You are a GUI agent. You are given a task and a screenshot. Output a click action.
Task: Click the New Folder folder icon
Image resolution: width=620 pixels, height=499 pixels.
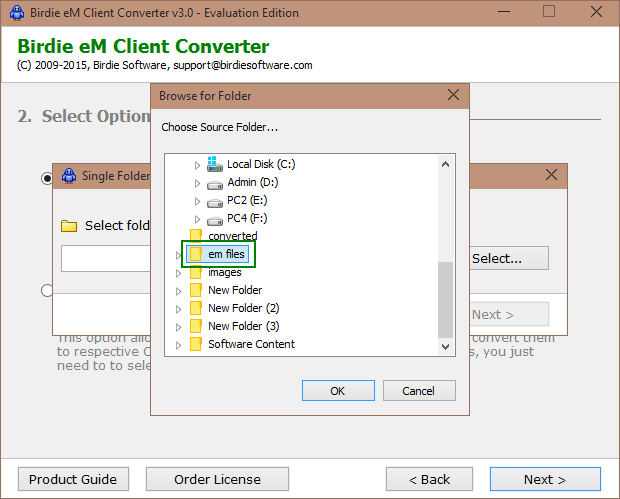(196, 290)
